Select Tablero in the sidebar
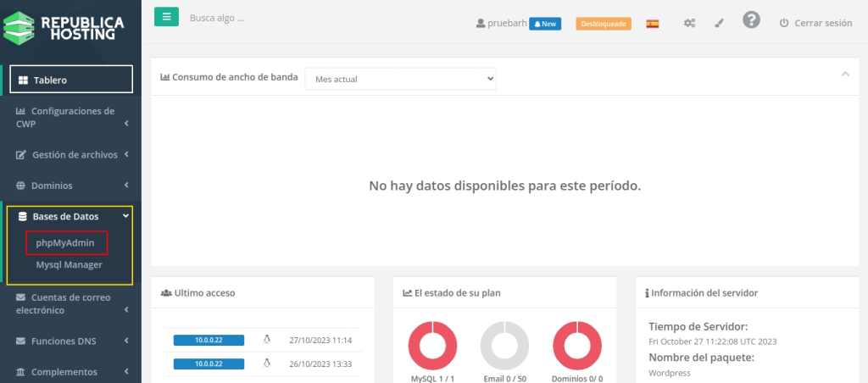This screenshot has height=383, width=868. pos(71,80)
